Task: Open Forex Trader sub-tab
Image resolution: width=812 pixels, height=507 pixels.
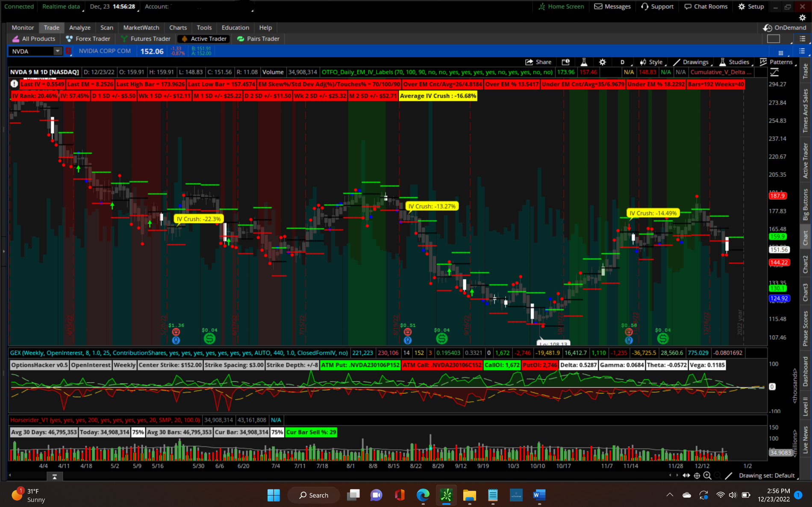Action: pos(88,39)
